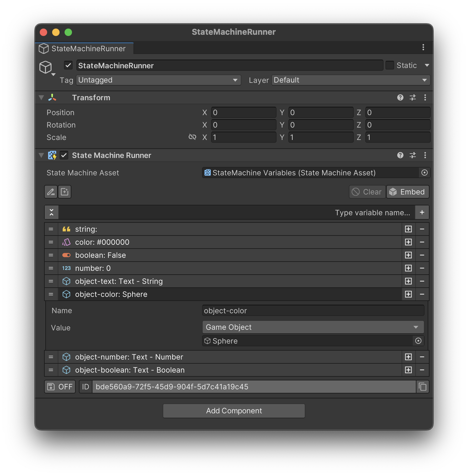Click the edit pencil icon below State Machine Asset
Image resolution: width=468 pixels, height=476 pixels.
[x=51, y=192]
